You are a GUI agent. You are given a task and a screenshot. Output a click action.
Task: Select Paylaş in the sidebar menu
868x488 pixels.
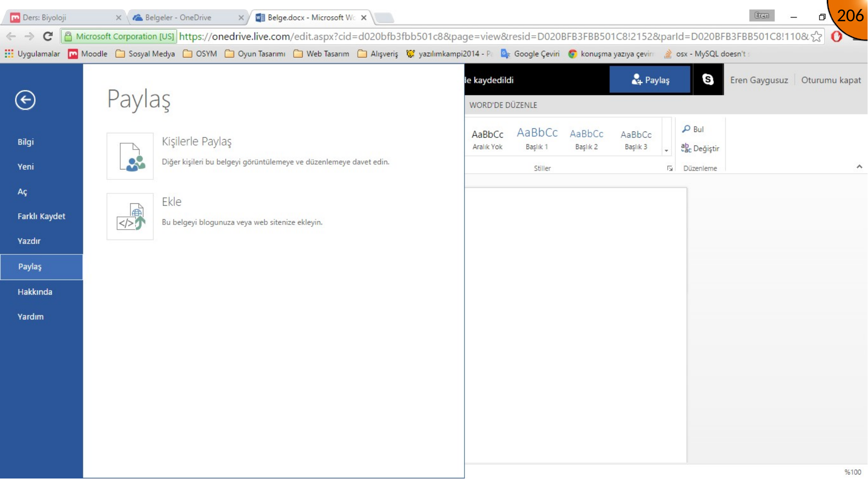(42, 267)
